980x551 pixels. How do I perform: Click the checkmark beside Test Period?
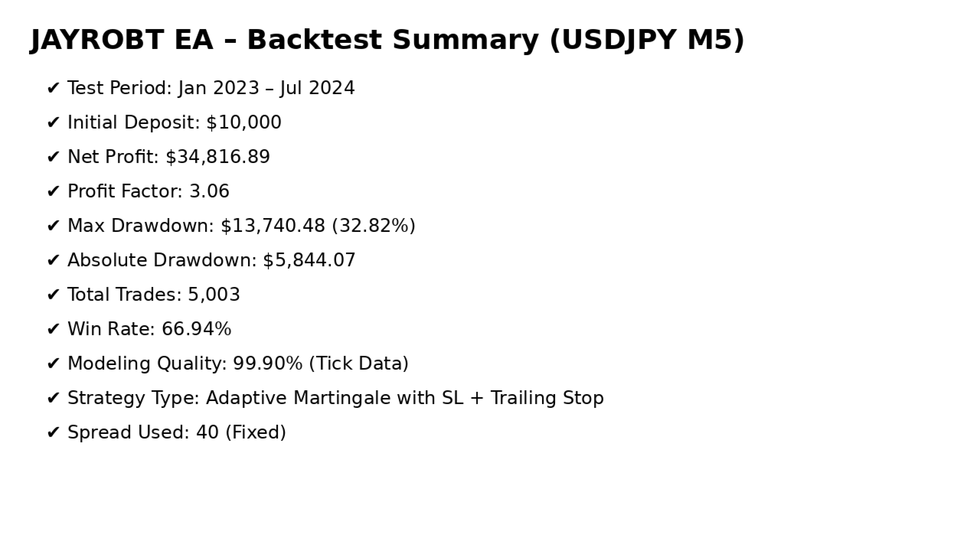pyautogui.click(x=53, y=89)
